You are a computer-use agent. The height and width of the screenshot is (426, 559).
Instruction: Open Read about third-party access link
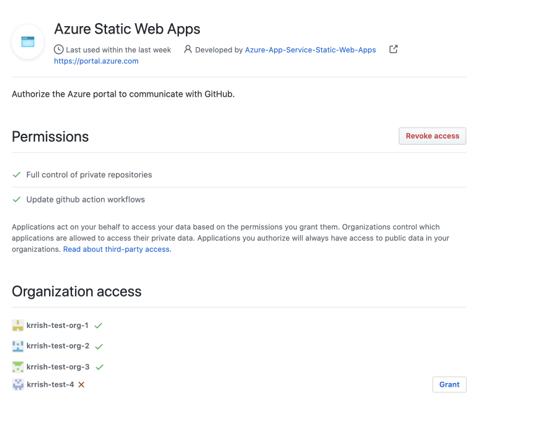point(117,249)
